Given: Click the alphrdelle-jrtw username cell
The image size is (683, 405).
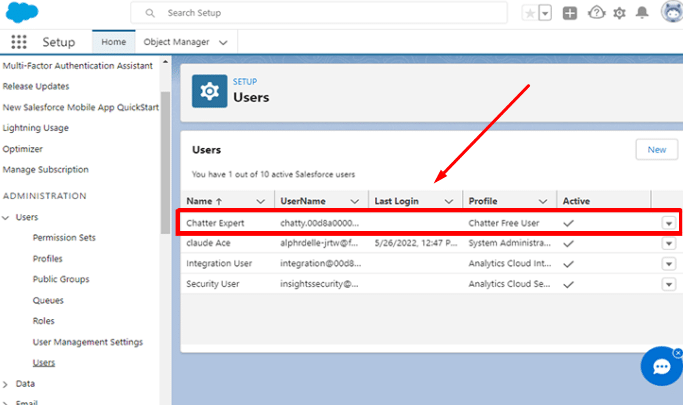Looking at the screenshot, I should [x=319, y=243].
